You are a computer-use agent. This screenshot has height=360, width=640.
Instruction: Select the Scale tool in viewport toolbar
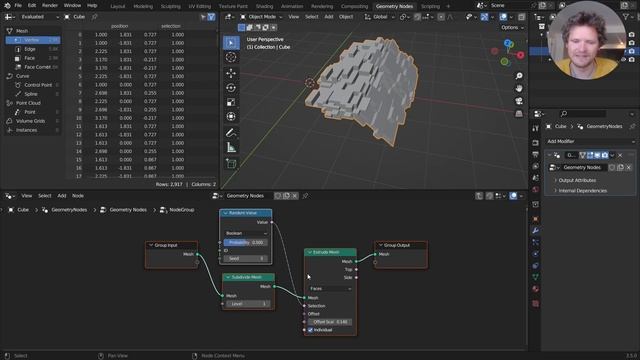pyautogui.click(x=231, y=102)
